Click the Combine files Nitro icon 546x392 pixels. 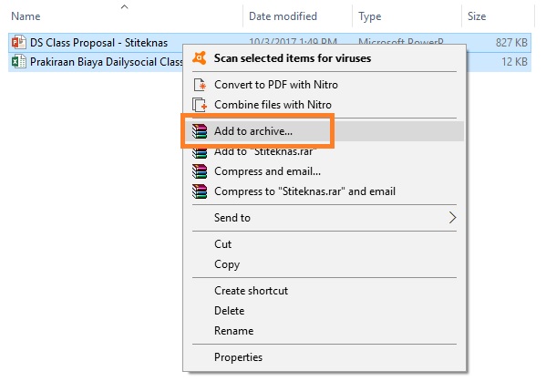coord(200,105)
